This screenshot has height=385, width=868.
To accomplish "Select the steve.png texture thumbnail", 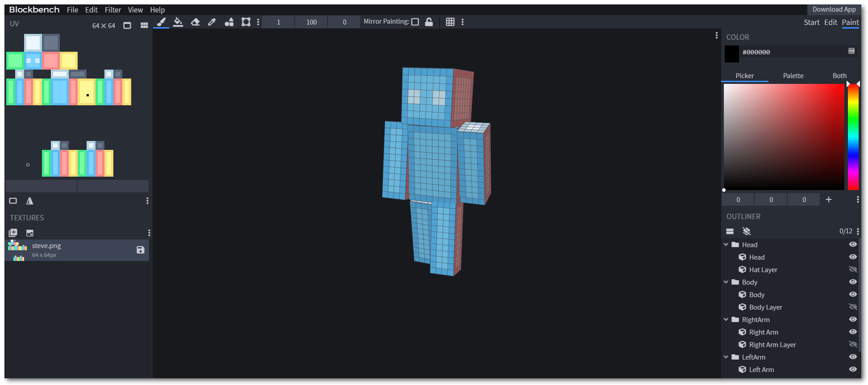I will tap(17, 250).
